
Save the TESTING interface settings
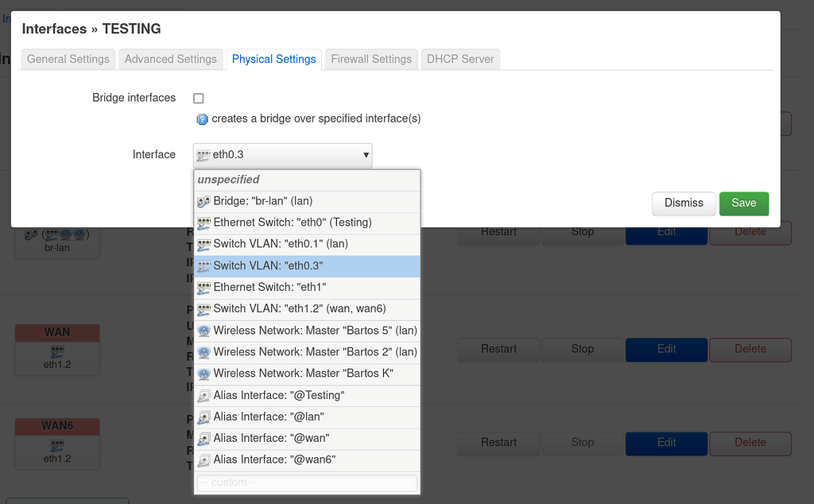pos(743,204)
